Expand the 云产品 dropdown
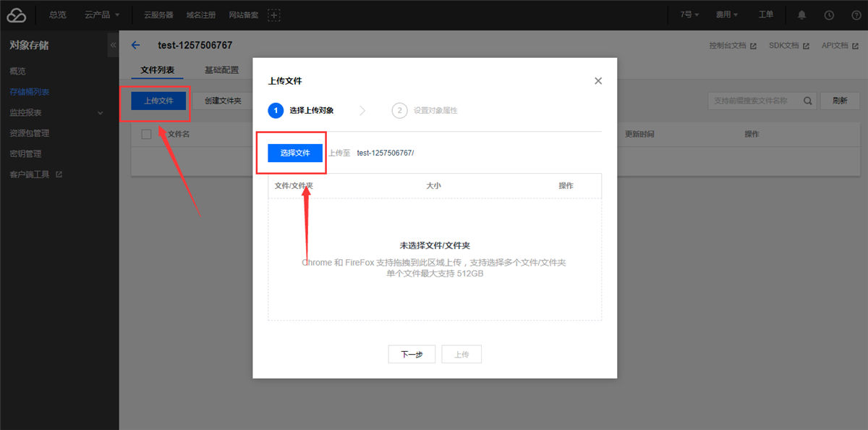Image resolution: width=868 pixels, height=430 pixels. (101, 14)
